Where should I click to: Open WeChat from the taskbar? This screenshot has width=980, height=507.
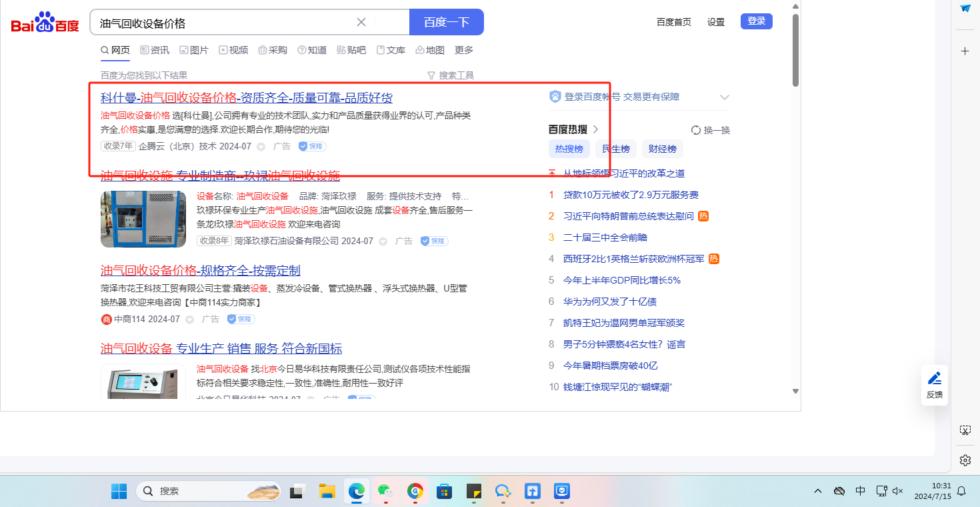[384, 492]
